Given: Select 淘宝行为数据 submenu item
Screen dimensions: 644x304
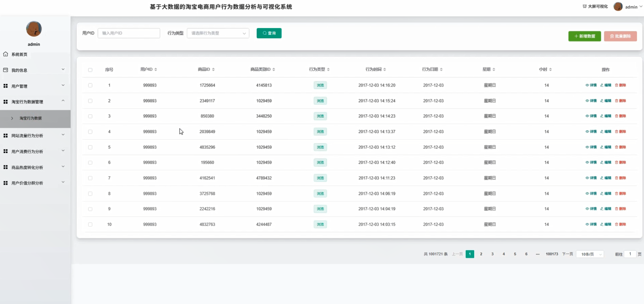Looking at the screenshot, I should 35,118.
